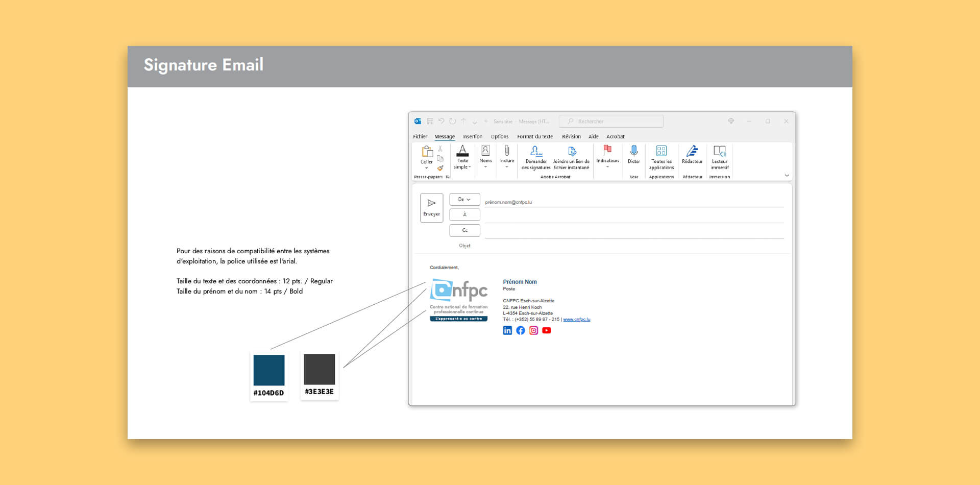Undo the last action with the undo arrow
The height and width of the screenshot is (485, 980).
(441, 121)
